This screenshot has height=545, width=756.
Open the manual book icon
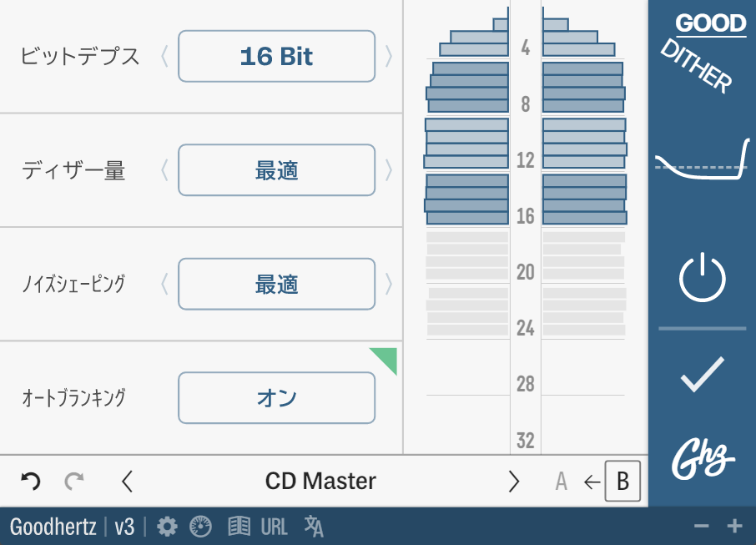tap(239, 527)
